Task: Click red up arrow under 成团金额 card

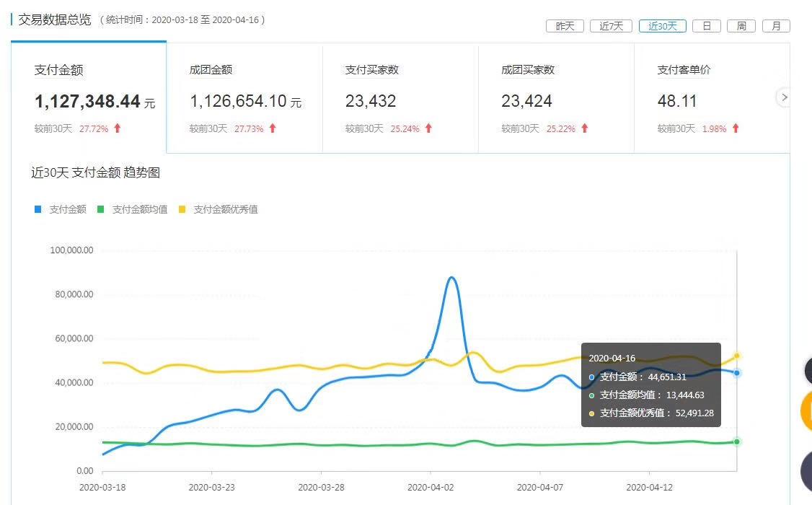Action: point(273,128)
